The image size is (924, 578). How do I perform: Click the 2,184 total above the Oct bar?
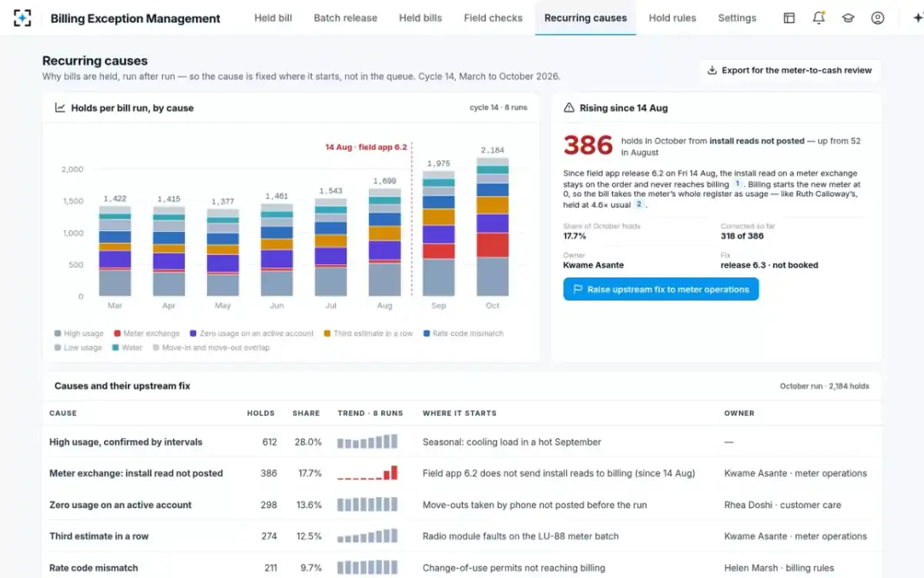click(493, 150)
